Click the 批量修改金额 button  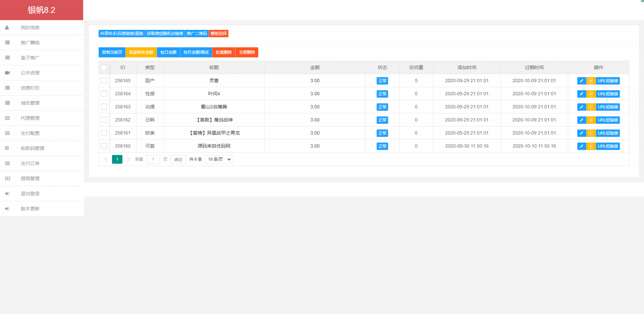pos(141,52)
